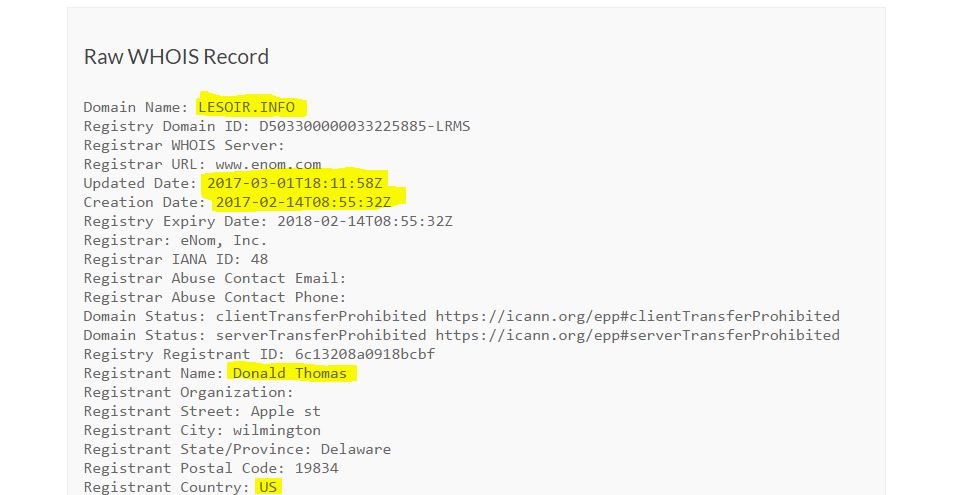Image resolution: width=960 pixels, height=495 pixels.
Task: Click the highlighted LESOIR.INFO domain name
Action: pyautogui.click(x=246, y=107)
